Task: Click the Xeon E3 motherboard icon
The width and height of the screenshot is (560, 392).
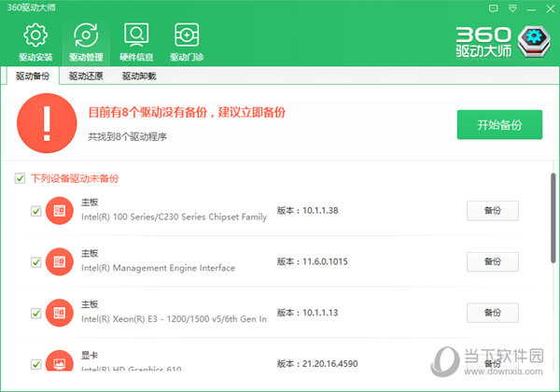Action: point(60,313)
